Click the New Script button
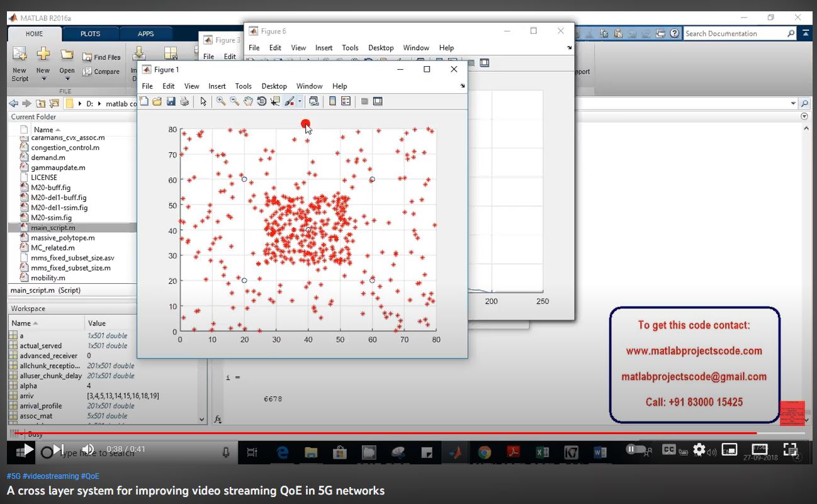 click(20, 64)
